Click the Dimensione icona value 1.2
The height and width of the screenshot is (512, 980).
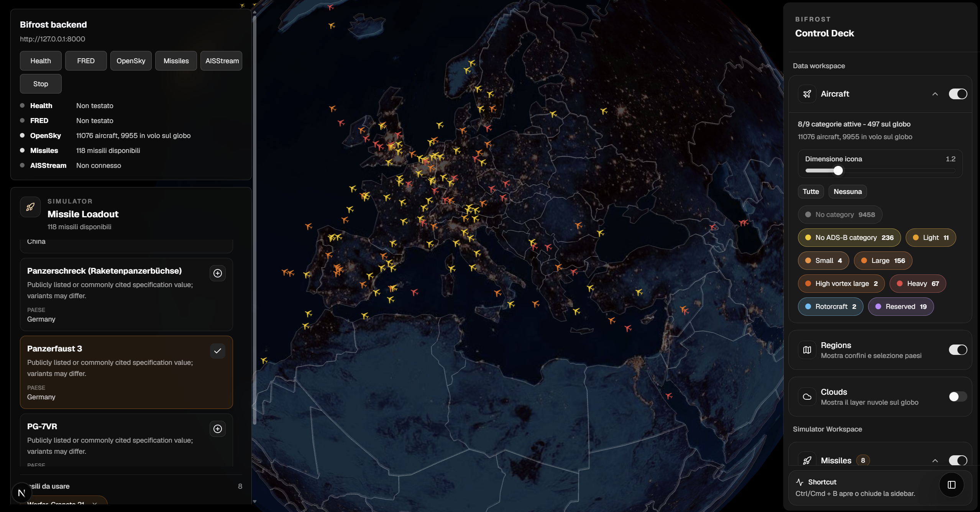(x=950, y=159)
